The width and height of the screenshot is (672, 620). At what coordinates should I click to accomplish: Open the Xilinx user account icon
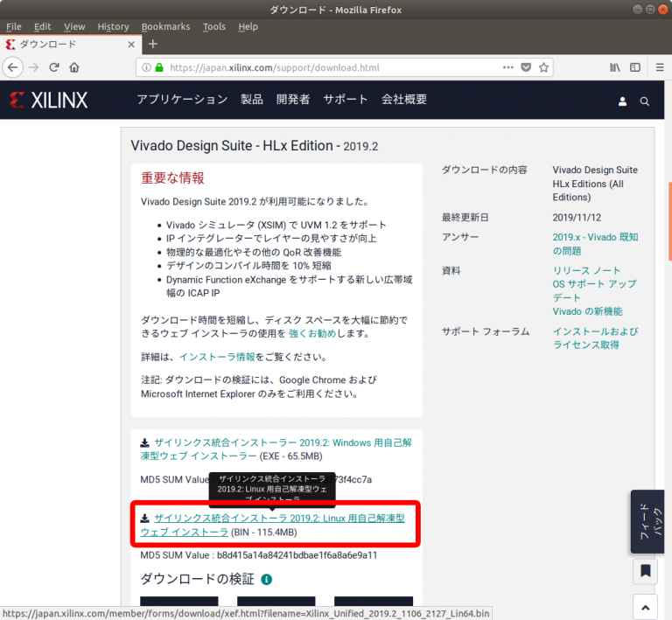(623, 101)
